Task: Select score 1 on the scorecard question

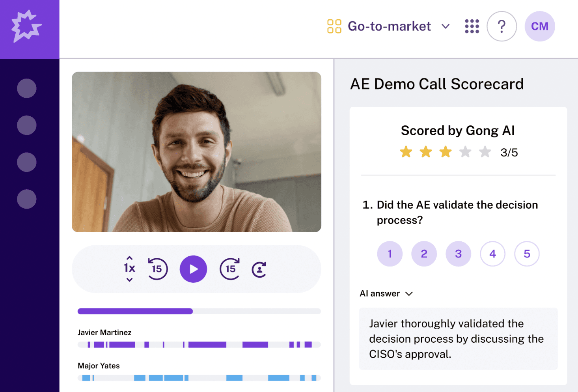Action: tap(390, 254)
